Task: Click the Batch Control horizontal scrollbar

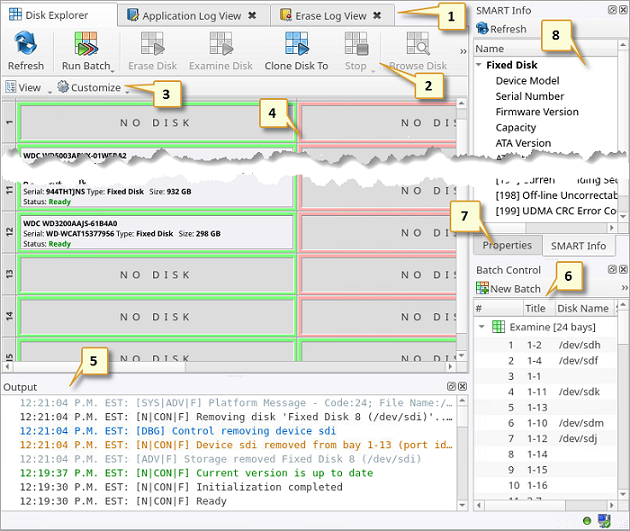Action: point(545,504)
